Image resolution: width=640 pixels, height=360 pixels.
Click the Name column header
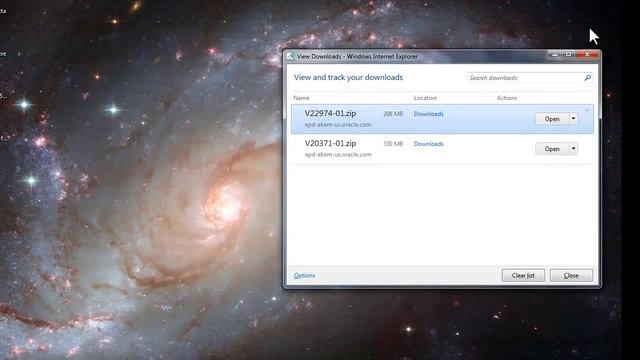(302, 98)
